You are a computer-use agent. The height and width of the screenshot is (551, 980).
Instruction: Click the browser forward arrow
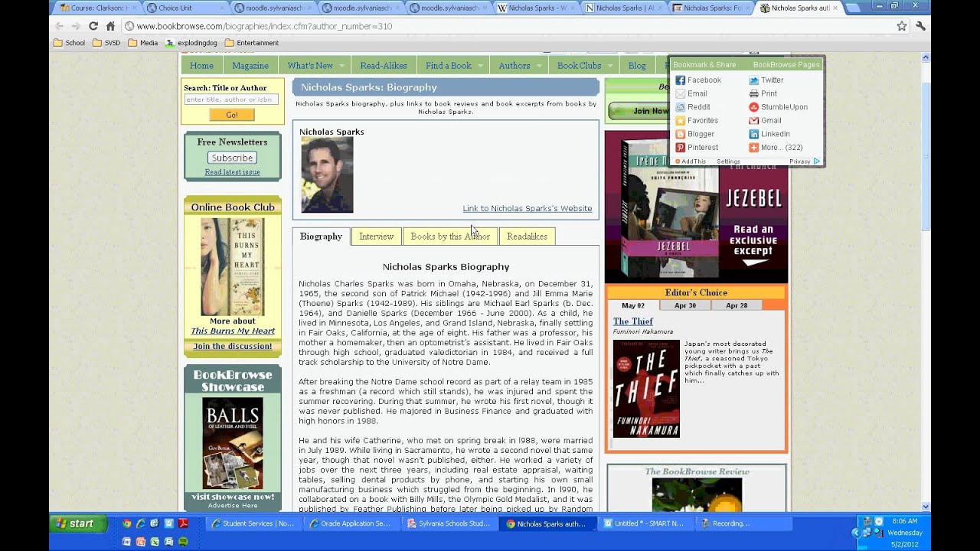pos(76,26)
